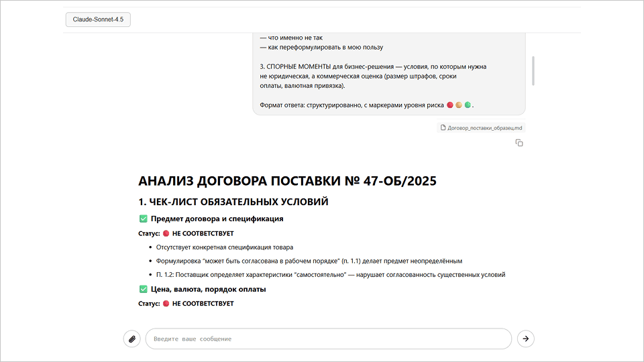Click the heading 'АНАЛИЗ ДОГОВОРА ПОСТАВКИ № 47-ОБ/2025'
The height and width of the screenshot is (362, 644).
287,181
